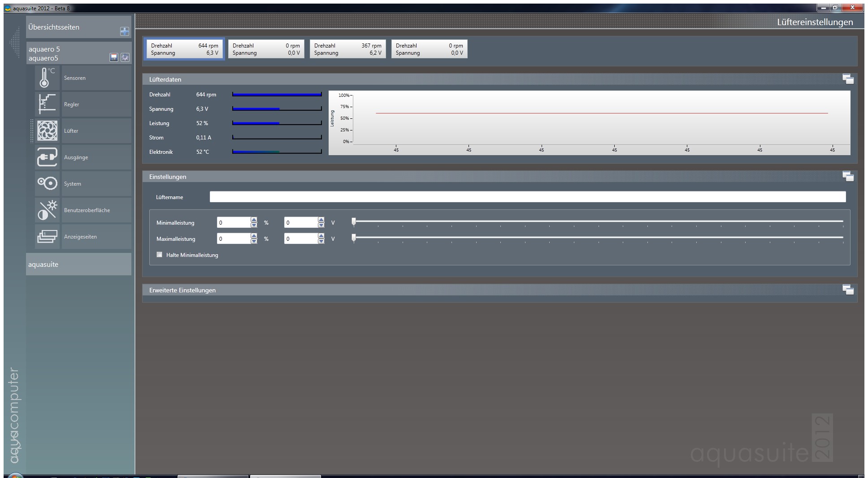Open the gear settings icon for aquaero 5
This screenshot has width=868, height=478.
click(x=125, y=57)
